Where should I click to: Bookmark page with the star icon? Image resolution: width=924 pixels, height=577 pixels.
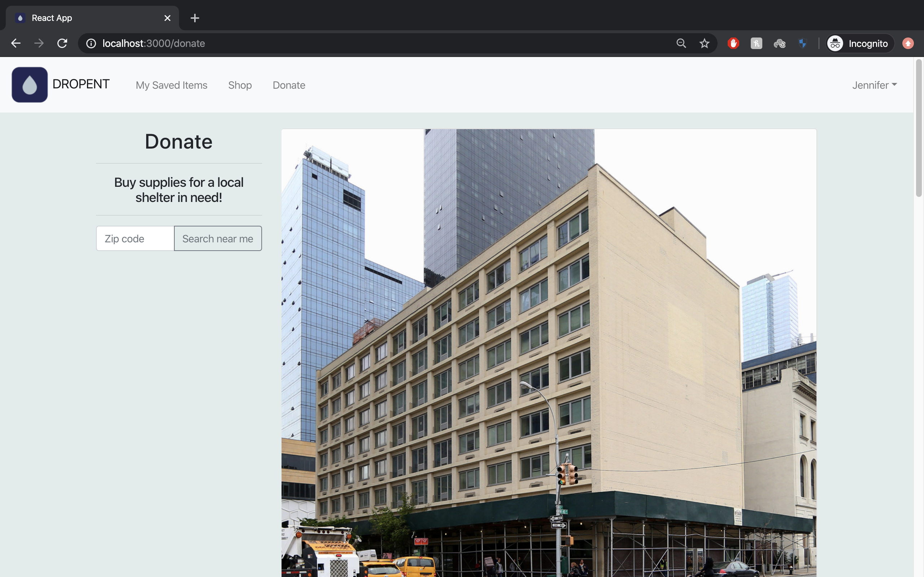(x=704, y=43)
